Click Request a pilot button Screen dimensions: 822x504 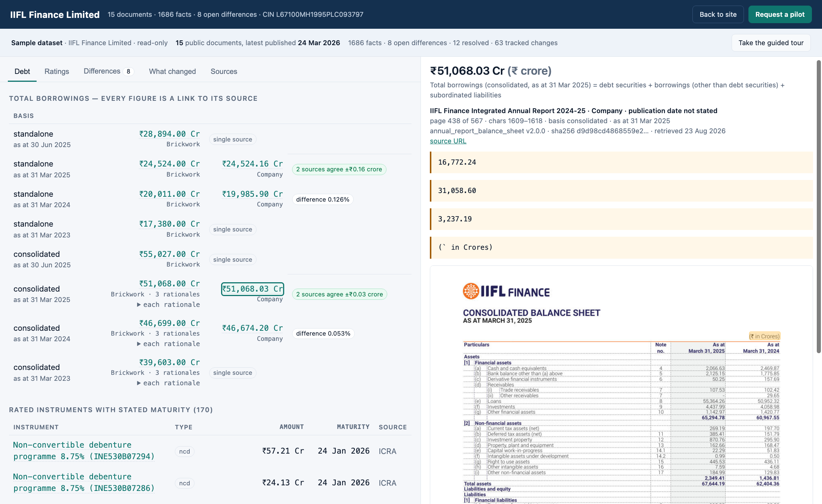point(780,15)
